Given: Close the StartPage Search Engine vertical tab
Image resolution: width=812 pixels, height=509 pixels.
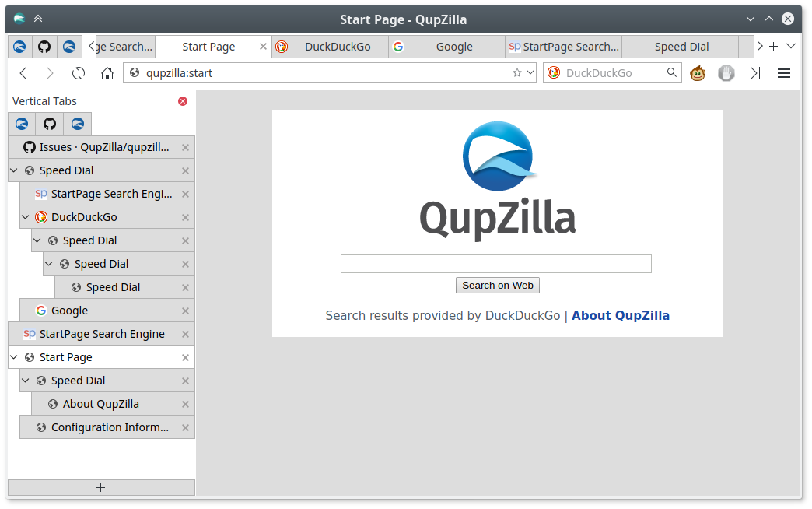Looking at the screenshot, I should point(185,335).
